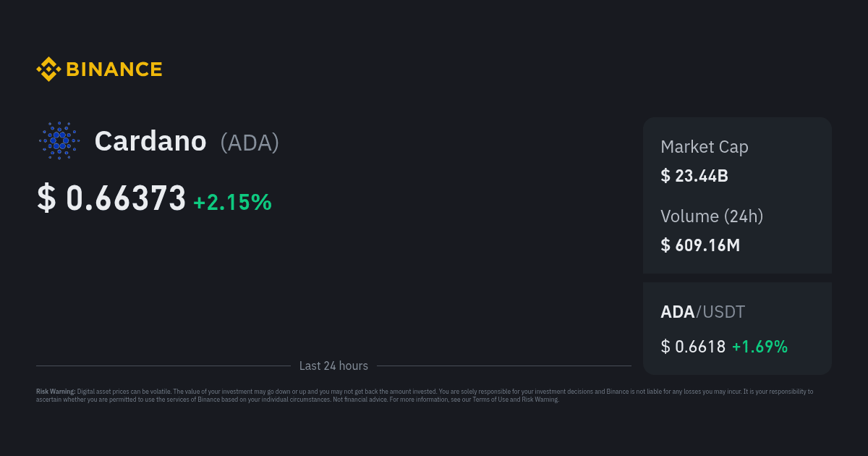Click the Last 24 hours label
Image resolution: width=868 pixels, height=456 pixels.
pos(333,366)
